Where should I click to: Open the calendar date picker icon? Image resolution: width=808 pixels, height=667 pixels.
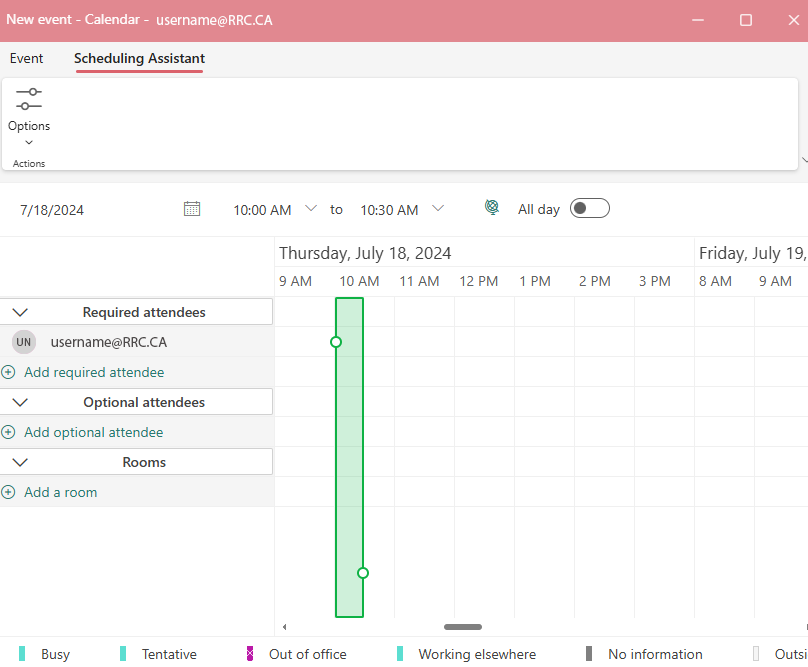tap(192, 209)
